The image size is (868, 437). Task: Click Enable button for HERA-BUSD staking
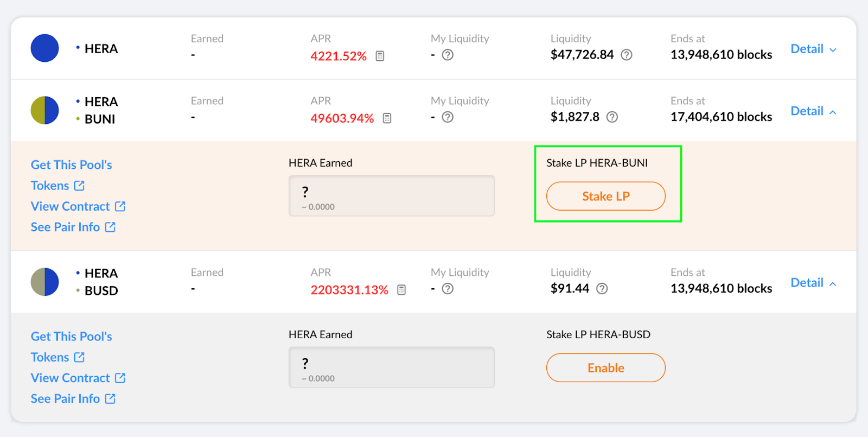605,368
